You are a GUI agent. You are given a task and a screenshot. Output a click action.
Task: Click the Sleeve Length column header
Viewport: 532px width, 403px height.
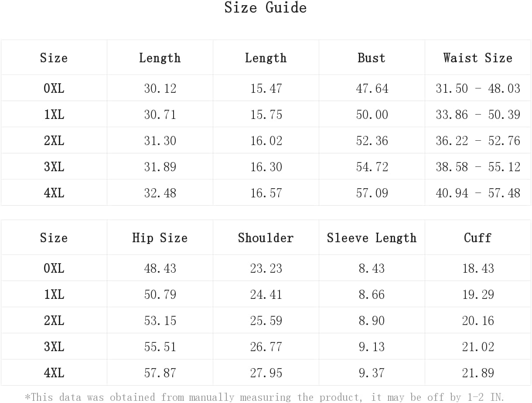372,238
